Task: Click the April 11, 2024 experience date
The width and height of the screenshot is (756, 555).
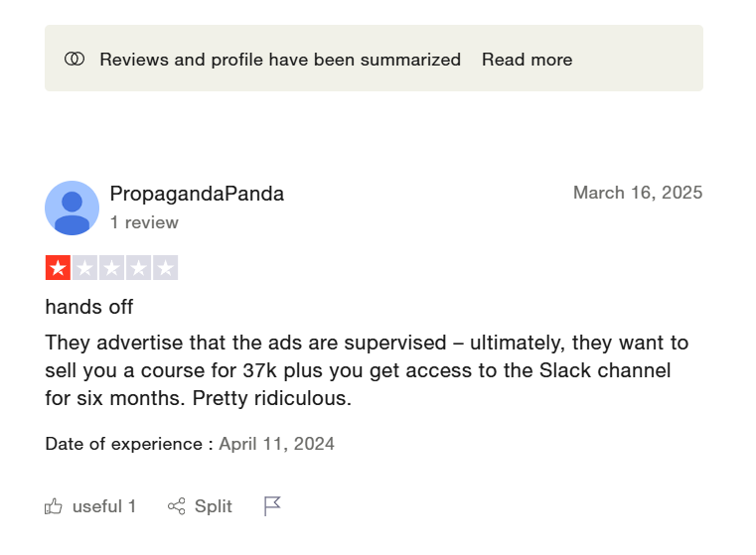Action: 276,444
